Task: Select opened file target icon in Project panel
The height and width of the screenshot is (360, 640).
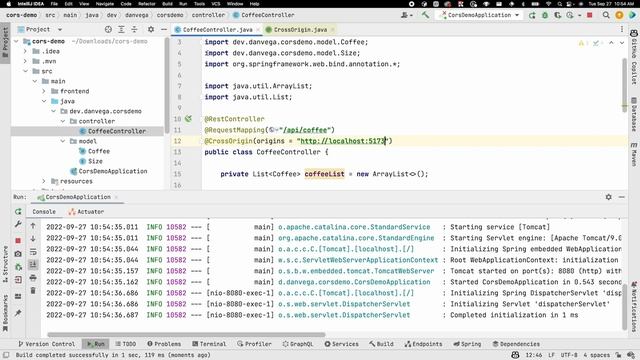Action: tap(108, 29)
